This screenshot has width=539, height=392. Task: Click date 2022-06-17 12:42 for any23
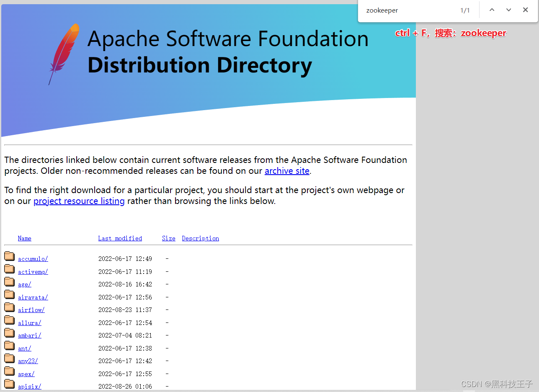[125, 361]
